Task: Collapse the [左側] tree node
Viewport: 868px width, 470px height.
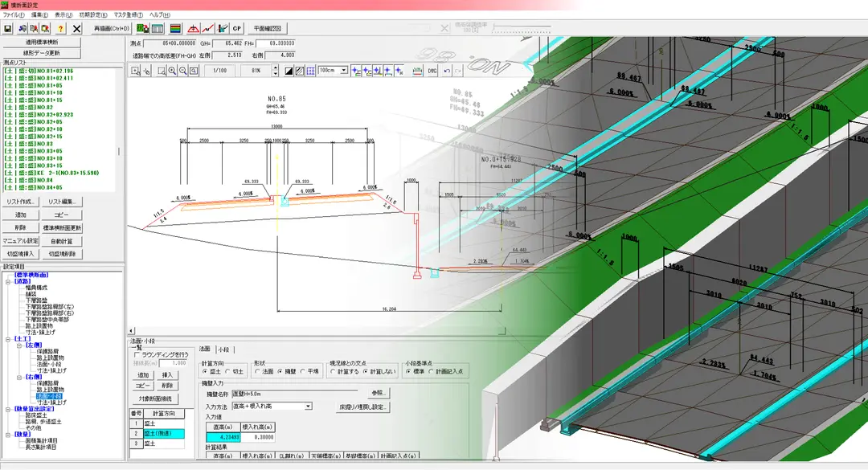Action: [x=18, y=345]
